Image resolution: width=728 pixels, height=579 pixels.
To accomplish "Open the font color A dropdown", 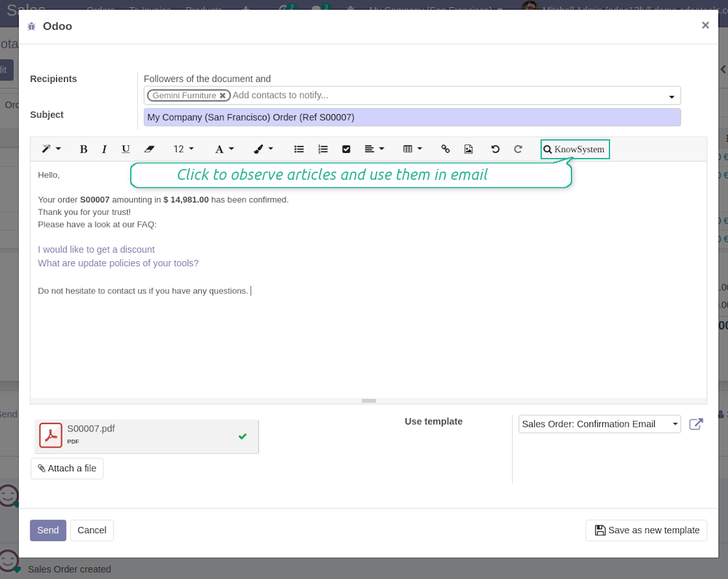I will point(224,149).
